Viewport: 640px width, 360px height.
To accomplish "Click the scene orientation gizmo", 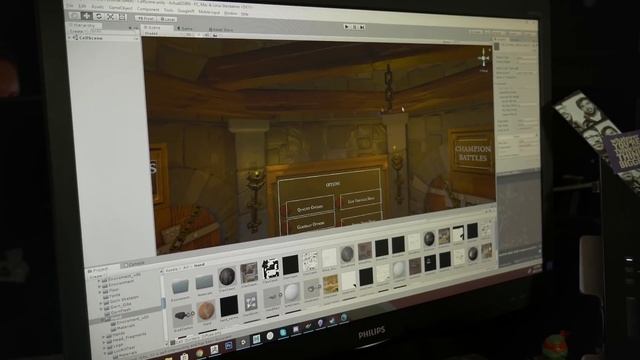I will [x=484, y=59].
